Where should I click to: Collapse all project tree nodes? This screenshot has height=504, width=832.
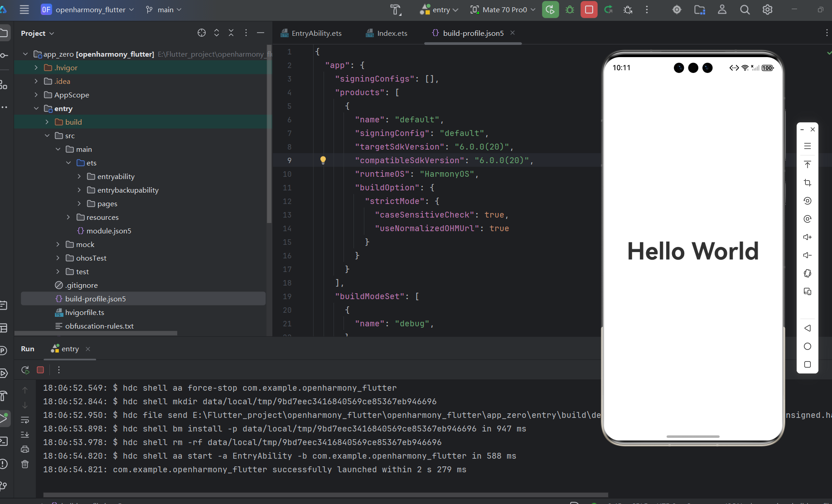(231, 33)
